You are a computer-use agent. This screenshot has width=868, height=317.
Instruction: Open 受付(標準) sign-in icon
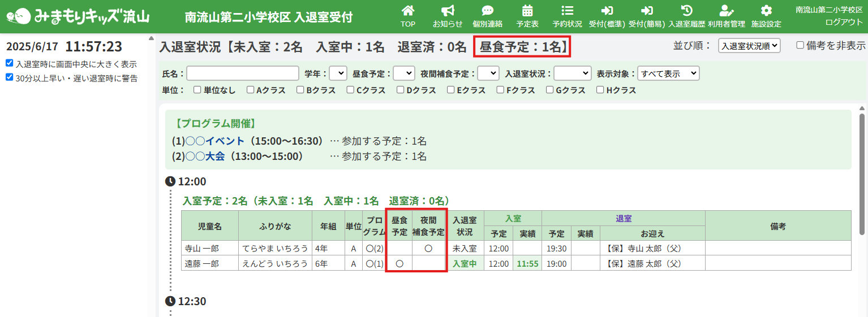point(607,11)
